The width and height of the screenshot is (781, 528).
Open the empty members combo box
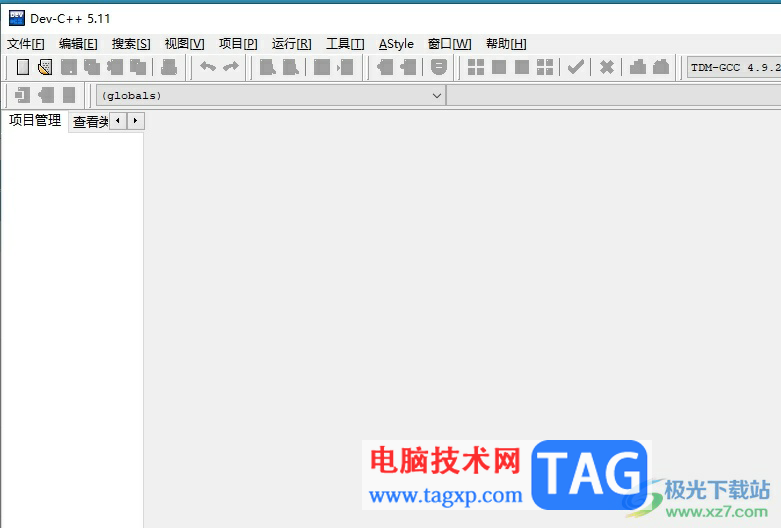[614, 95]
